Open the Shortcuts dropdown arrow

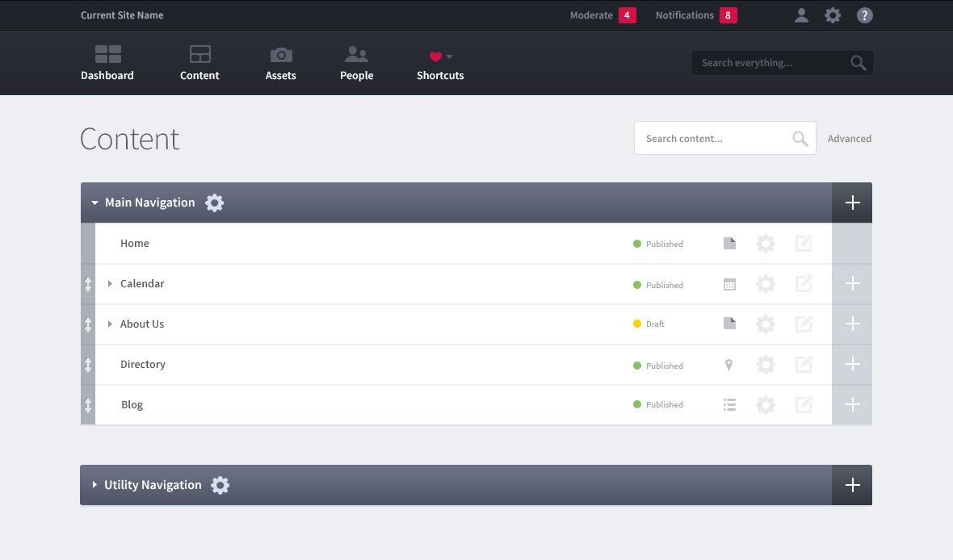pos(449,56)
